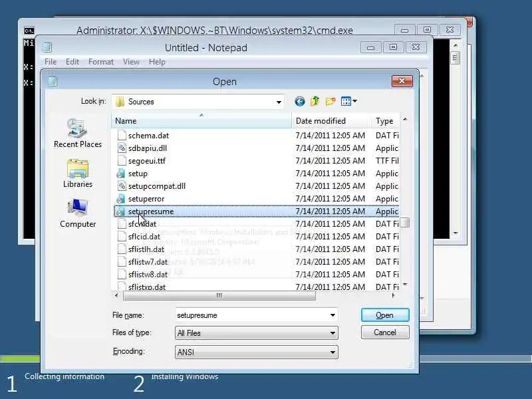Click the file list vertical scrollbar thumb
This screenshot has width=532, height=399.
tap(405, 223)
